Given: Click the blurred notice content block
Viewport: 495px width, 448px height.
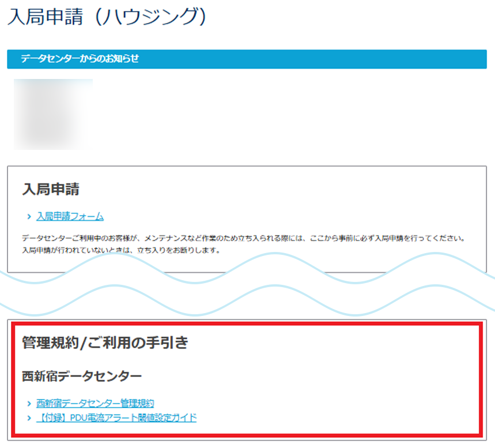Looking at the screenshot, I should pyautogui.click(x=54, y=114).
